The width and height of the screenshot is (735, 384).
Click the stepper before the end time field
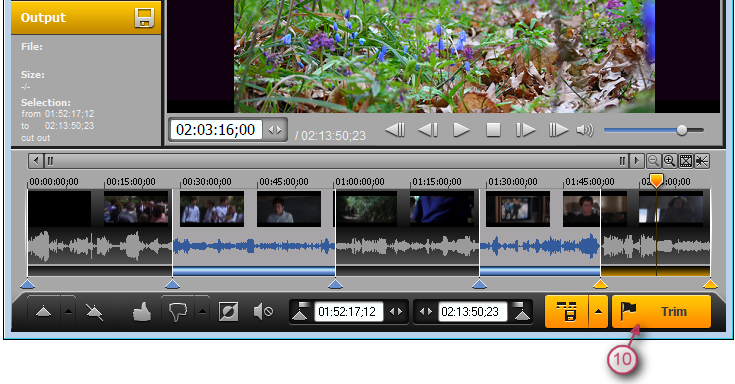click(x=426, y=311)
